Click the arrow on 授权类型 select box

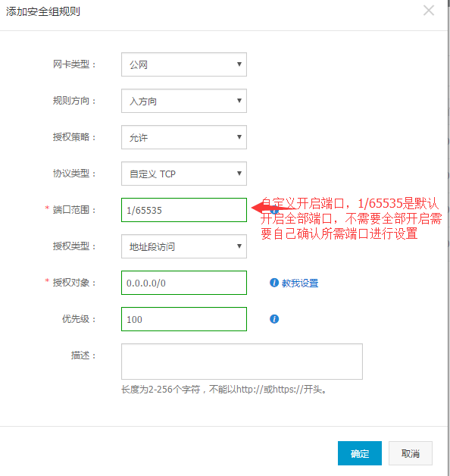239,246
